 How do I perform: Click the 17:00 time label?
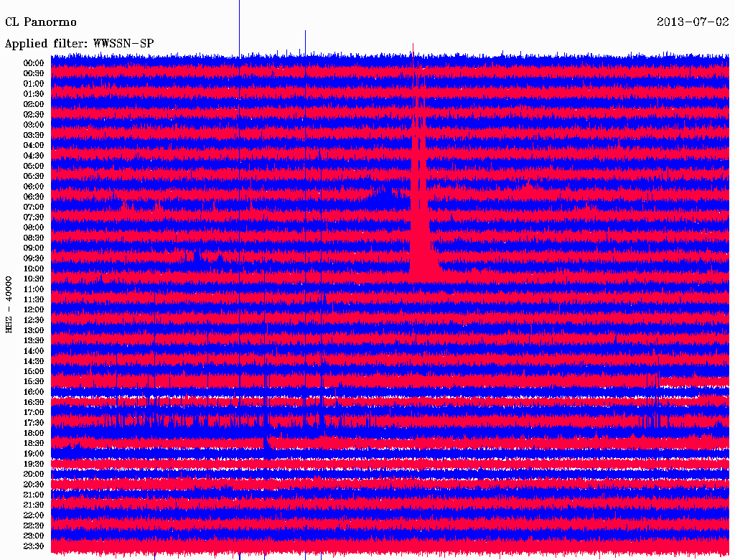tap(33, 412)
